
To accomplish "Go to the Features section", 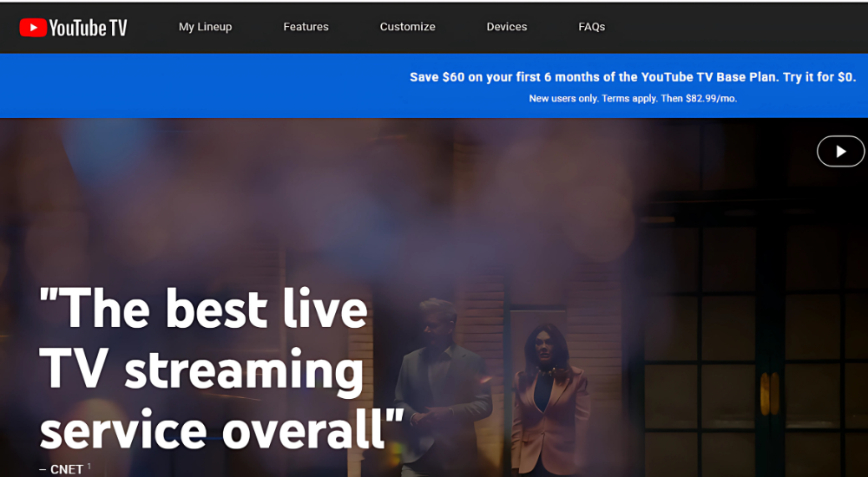I will 306,27.
